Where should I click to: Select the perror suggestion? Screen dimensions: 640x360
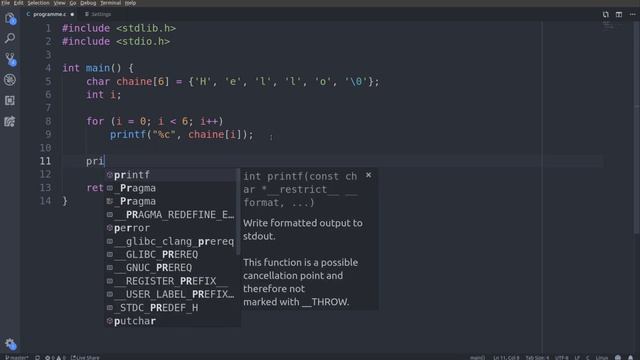(x=170, y=228)
